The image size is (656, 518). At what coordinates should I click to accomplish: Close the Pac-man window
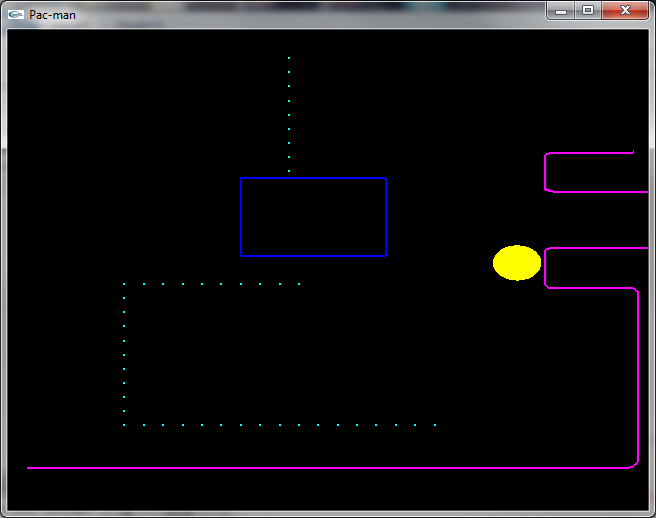(x=625, y=10)
